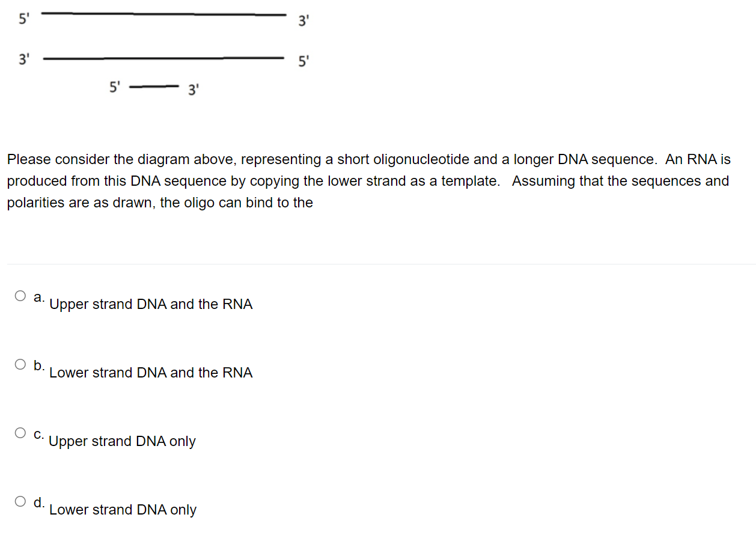This screenshot has width=756, height=553.
Task: Click the option label letter a
Action: (38, 296)
